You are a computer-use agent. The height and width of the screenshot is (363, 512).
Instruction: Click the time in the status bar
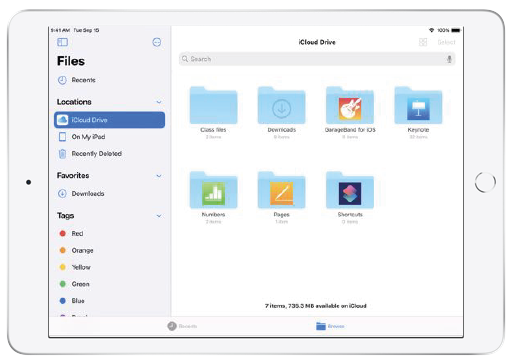tap(60, 30)
